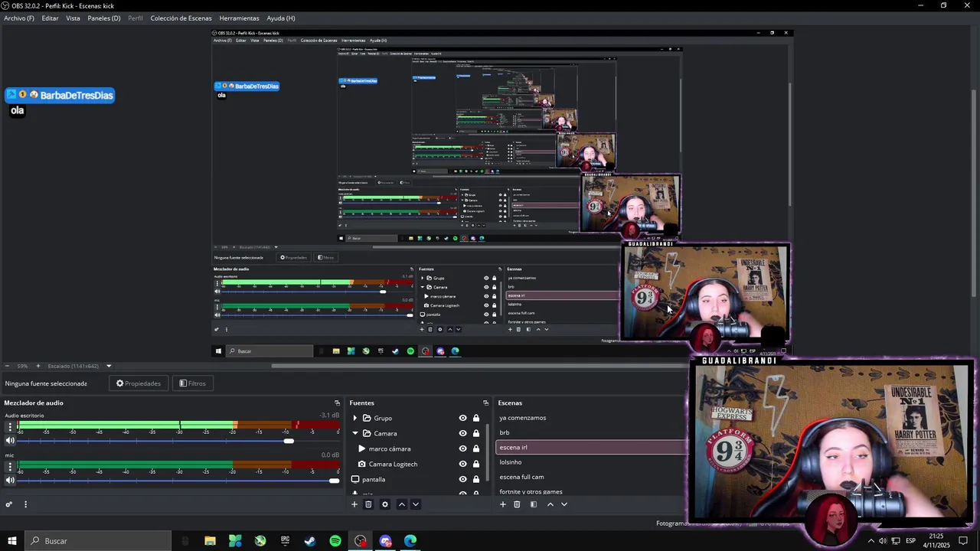This screenshot has width=980, height=551.
Task: Open the Paneles menu
Action: [x=104, y=18]
